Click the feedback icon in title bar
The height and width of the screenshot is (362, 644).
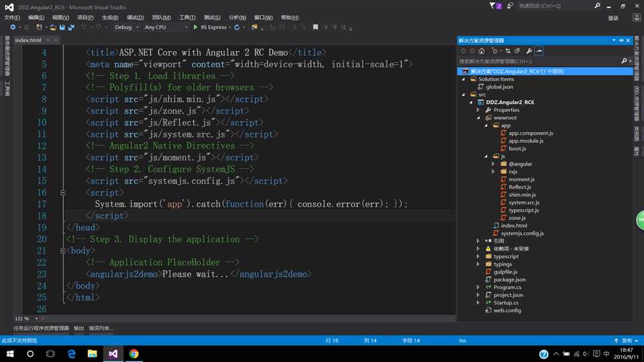point(510,6)
